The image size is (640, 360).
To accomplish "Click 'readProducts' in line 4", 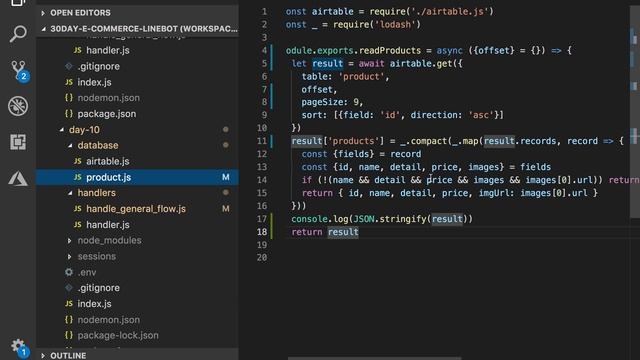I will point(390,50).
